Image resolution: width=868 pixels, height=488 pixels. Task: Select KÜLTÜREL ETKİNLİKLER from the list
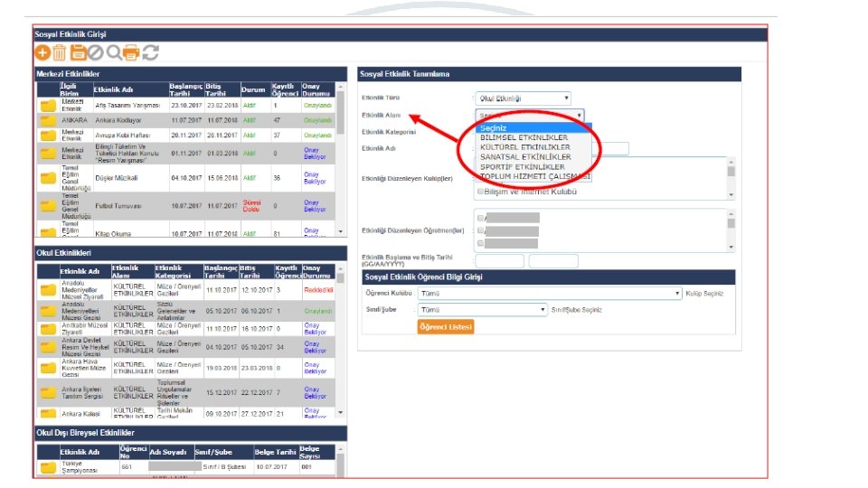524,147
